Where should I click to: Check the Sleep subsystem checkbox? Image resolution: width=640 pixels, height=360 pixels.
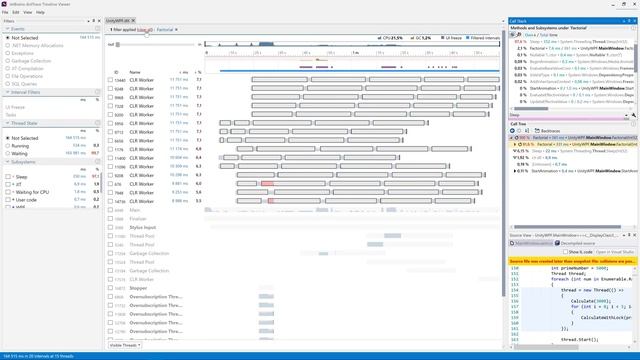coord(8,177)
